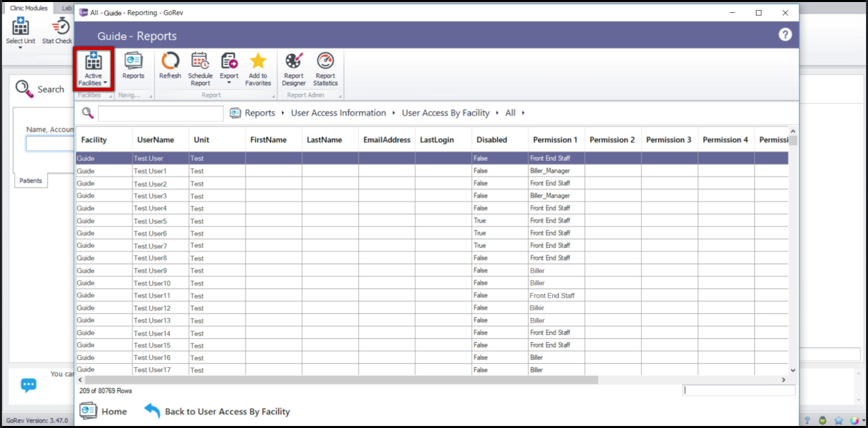Select the Test.User5 username cell

(x=161, y=221)
